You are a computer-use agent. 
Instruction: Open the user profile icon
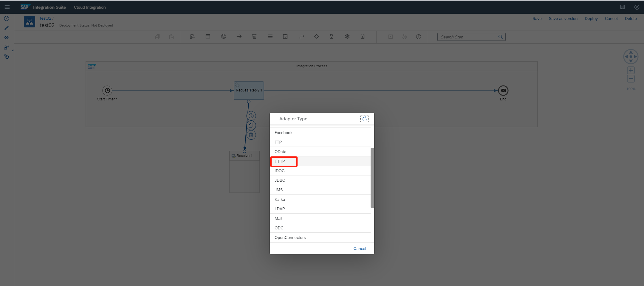(637, 7)
